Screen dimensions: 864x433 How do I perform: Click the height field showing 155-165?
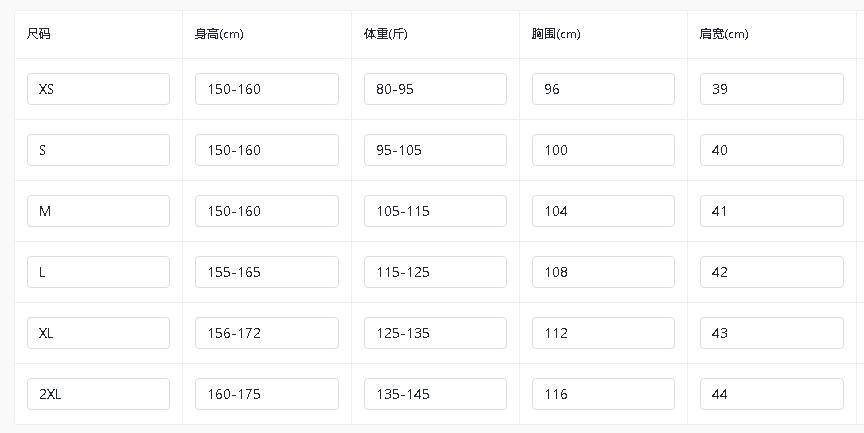(x=266, y=272)
